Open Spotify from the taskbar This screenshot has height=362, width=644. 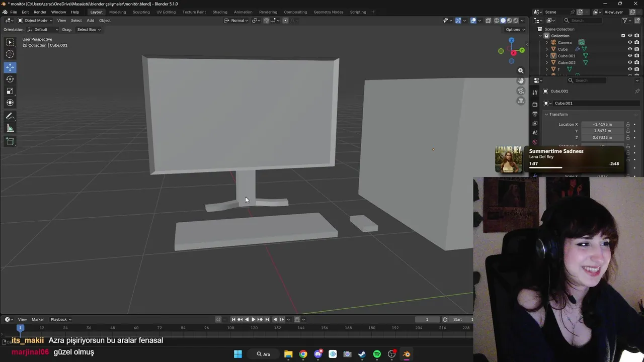(x=377, y=354)
